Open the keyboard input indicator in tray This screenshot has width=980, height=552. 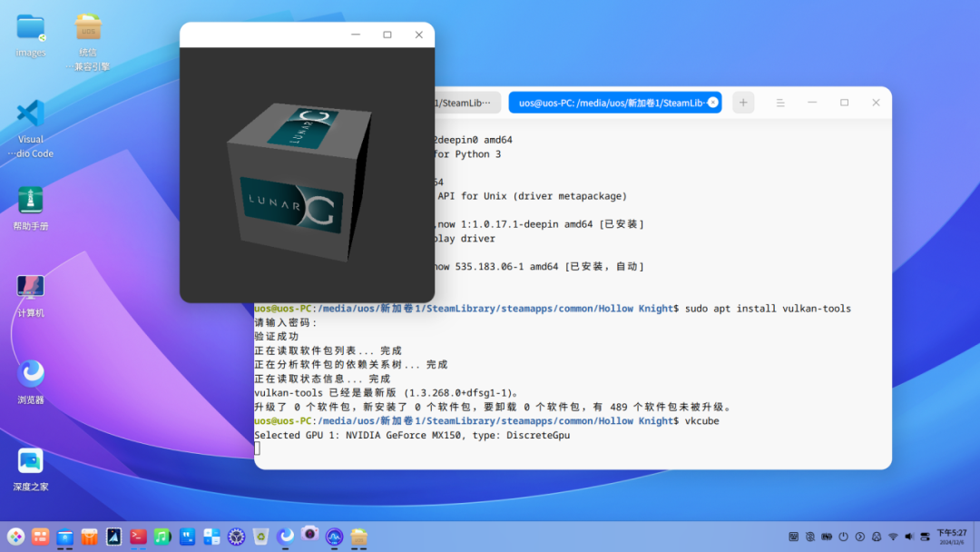tap(793, 537)
